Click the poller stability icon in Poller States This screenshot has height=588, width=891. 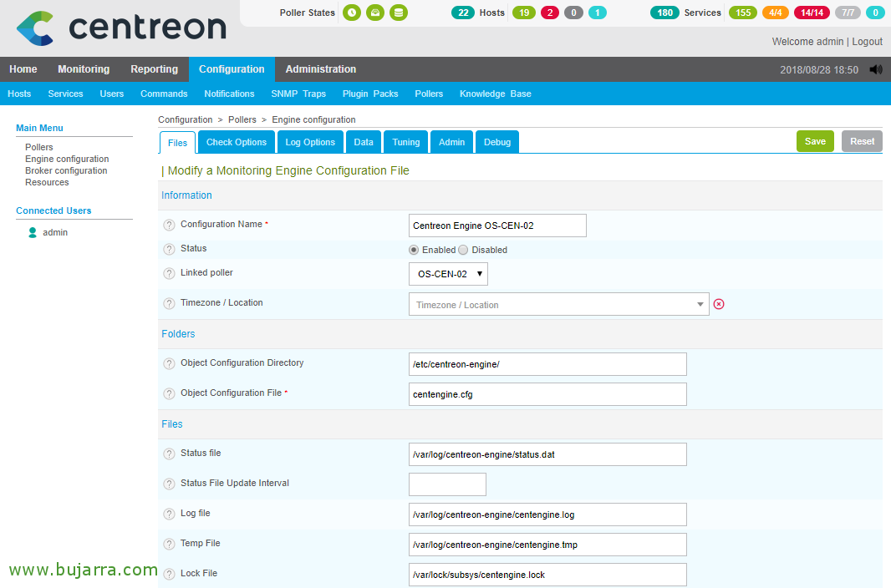click(375, 13)
